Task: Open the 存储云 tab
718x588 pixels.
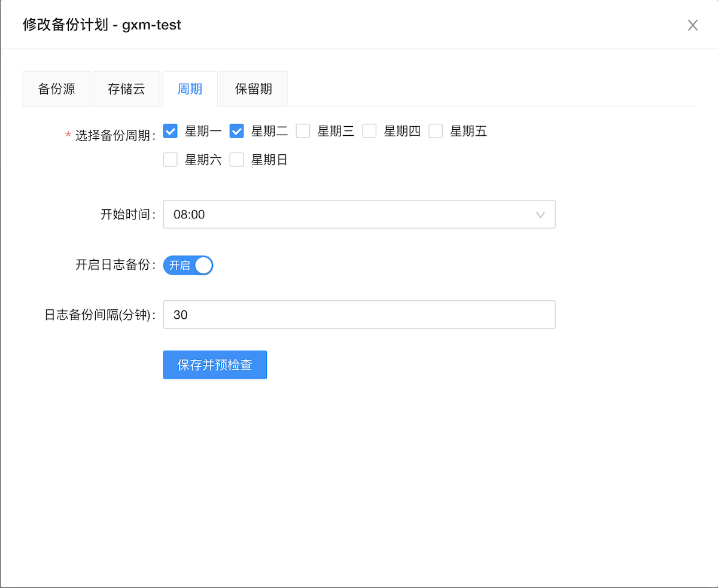Action: coord(126,88)
